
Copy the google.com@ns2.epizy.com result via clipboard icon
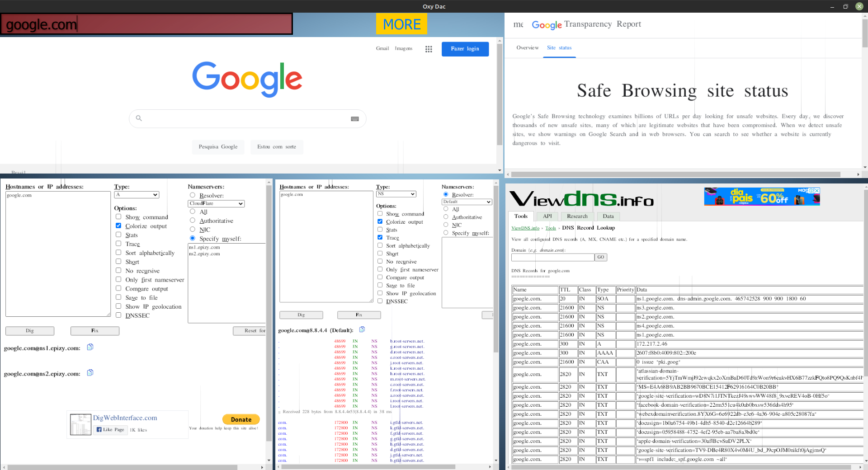[x=90, y=373]
